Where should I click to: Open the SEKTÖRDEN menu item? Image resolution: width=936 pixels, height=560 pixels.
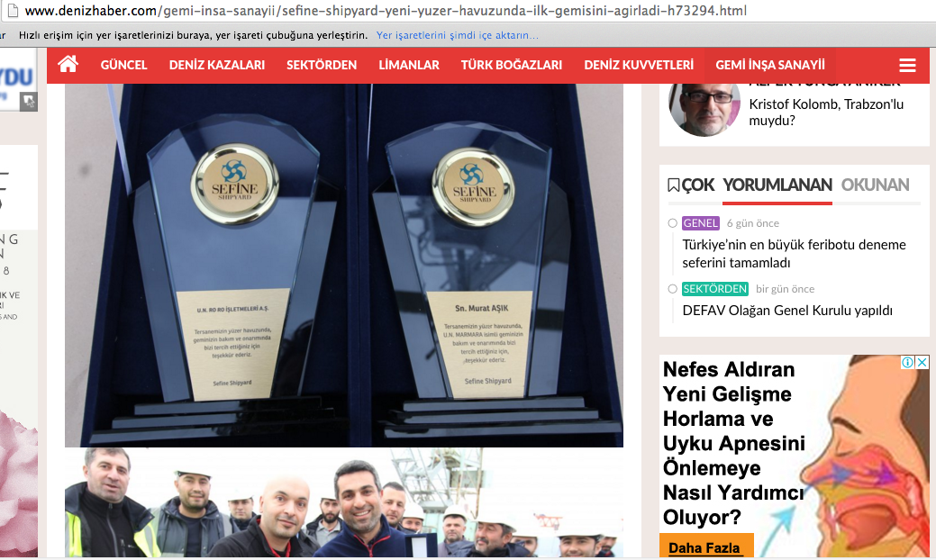coord(322,65)
